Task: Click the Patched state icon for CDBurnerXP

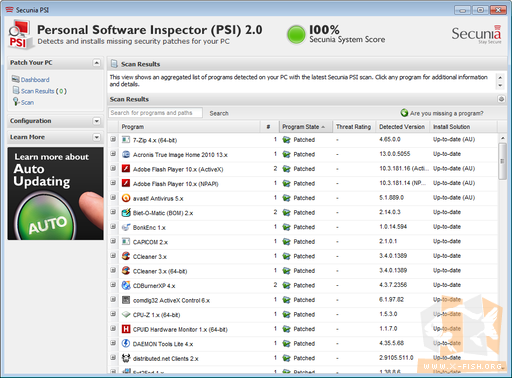Action: coord(286,285)
